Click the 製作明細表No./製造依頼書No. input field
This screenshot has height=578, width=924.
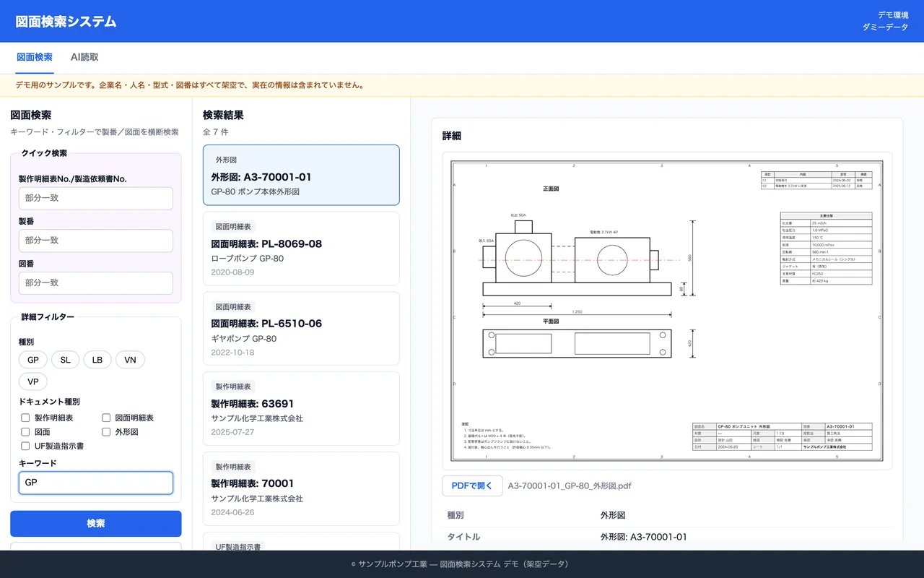pyautogui.click(x=96, y=198)
